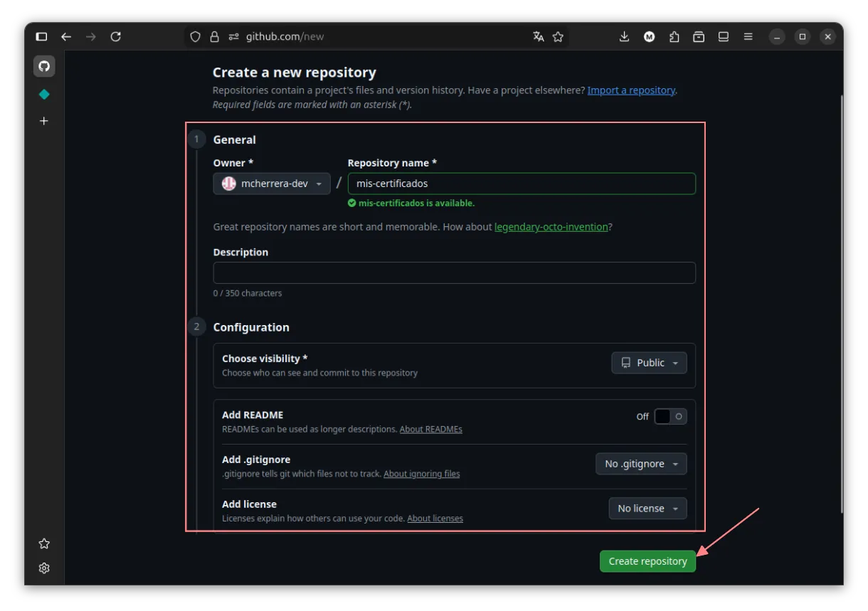Image resolution: width=868 pixels, height=611 pixels.
Task: Click the Create repository button
Action: tap(647, 561)
